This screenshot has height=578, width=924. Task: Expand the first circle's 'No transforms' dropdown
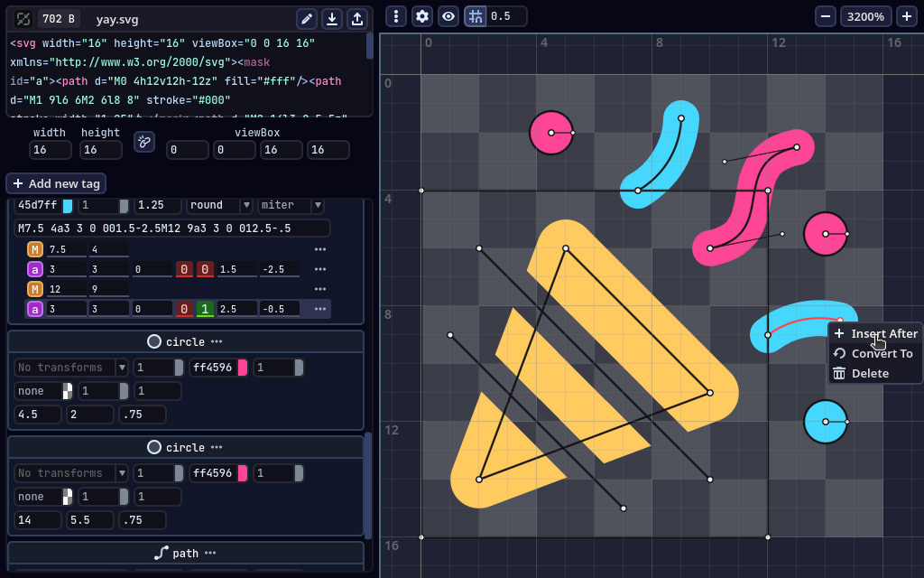(x=71, y=368)
